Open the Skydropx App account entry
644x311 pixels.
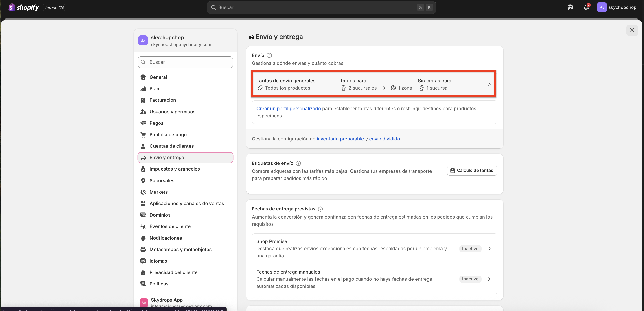185,302
